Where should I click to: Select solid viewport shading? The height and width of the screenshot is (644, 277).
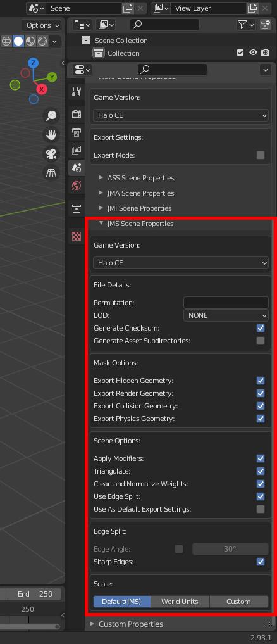(18, 41)
